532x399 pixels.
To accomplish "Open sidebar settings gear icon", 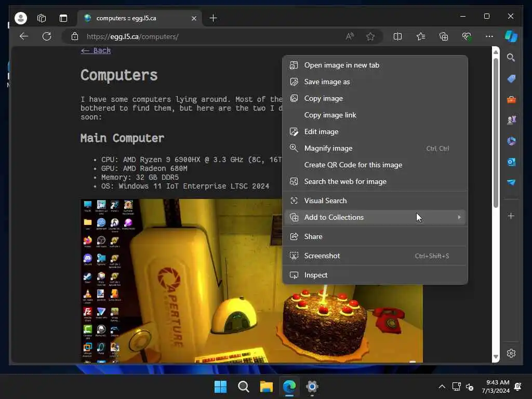I will pos(511,353).
